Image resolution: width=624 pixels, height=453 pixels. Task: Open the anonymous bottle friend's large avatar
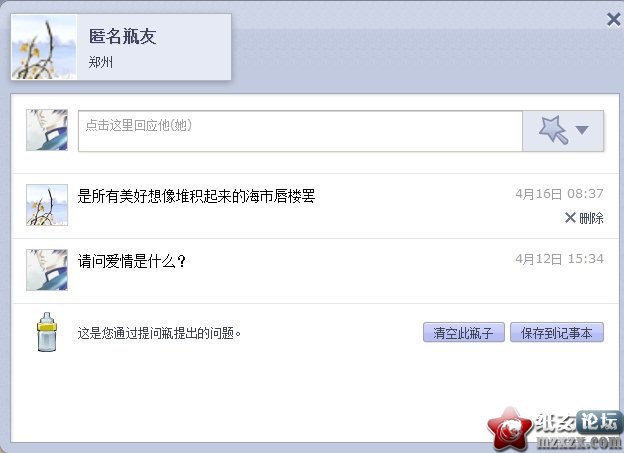[44, 47]
